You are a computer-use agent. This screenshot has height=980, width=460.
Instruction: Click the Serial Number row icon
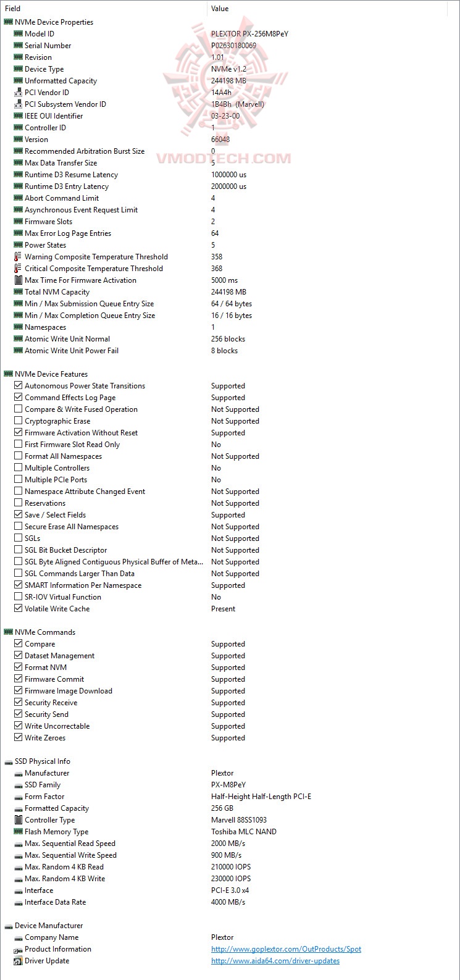tap(19, 46)
